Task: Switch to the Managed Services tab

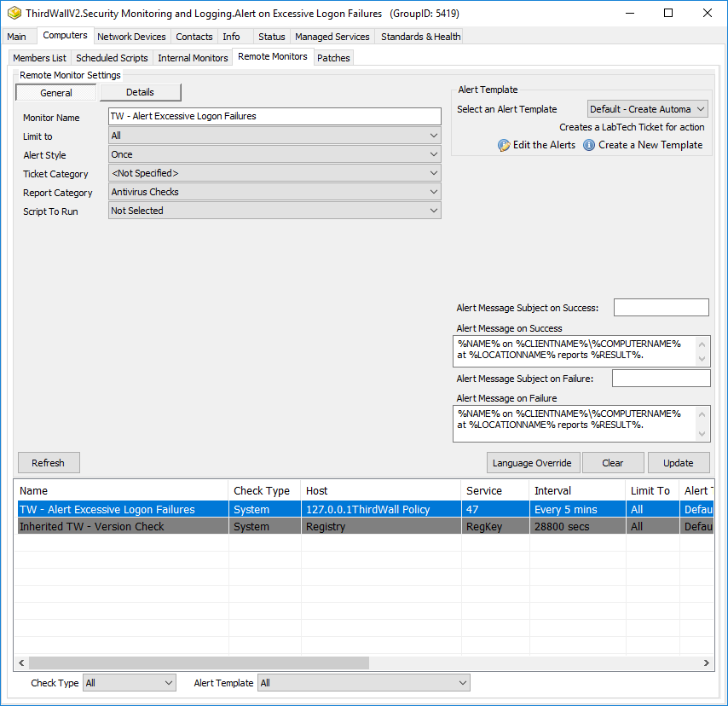Action: tap(332, 37)
